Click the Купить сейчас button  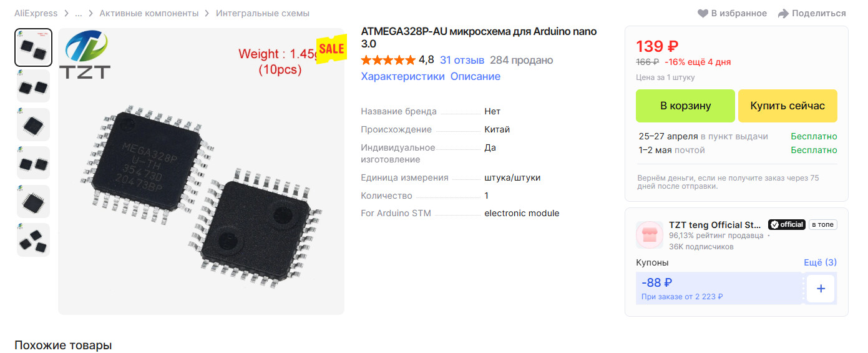pos(788,106)
